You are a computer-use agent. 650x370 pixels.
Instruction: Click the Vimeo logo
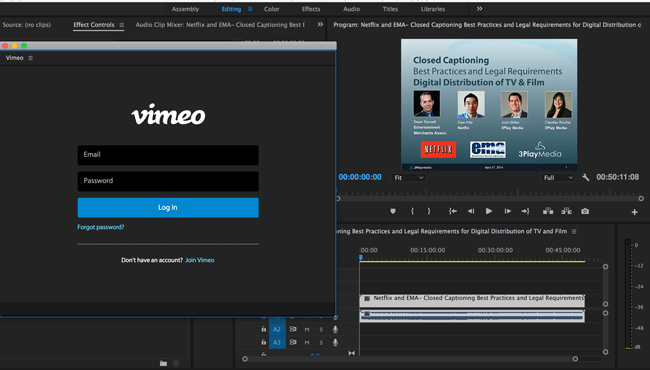tap(168, 114)
